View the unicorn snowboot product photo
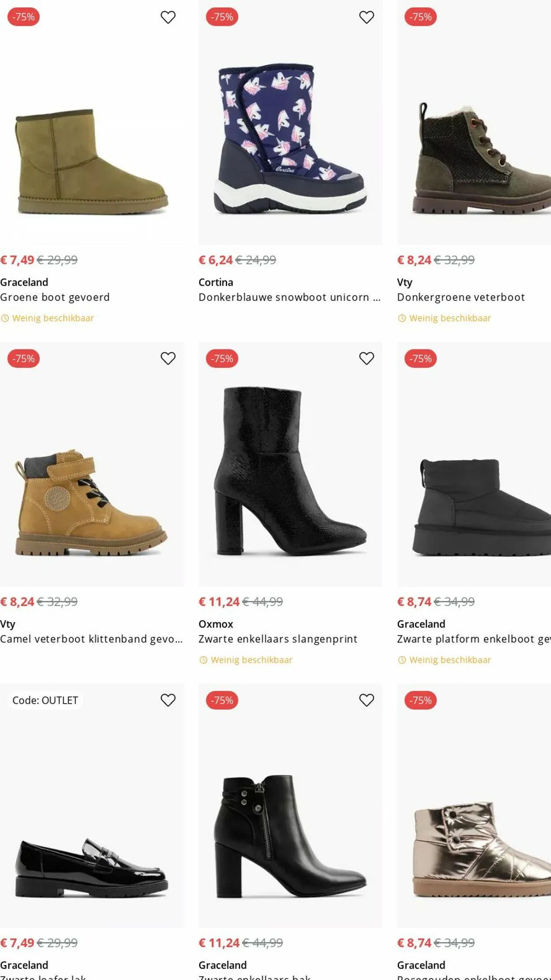 point(290,139)
